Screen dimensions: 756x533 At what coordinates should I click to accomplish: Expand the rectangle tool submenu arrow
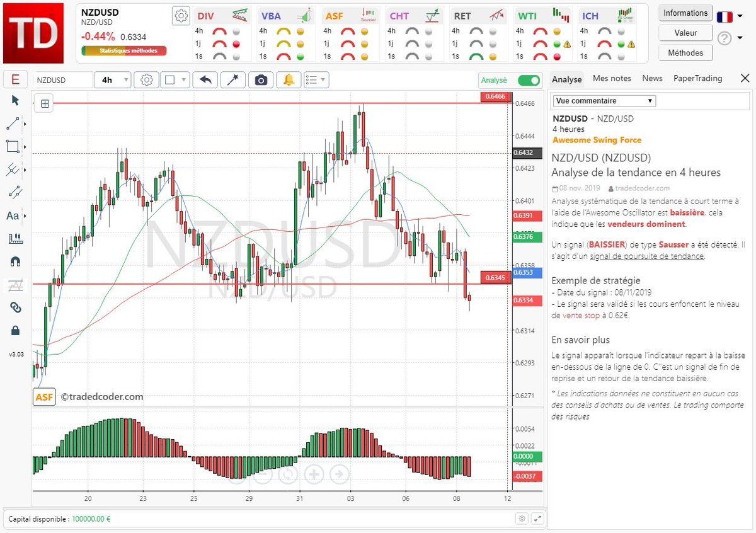(25, 147)
